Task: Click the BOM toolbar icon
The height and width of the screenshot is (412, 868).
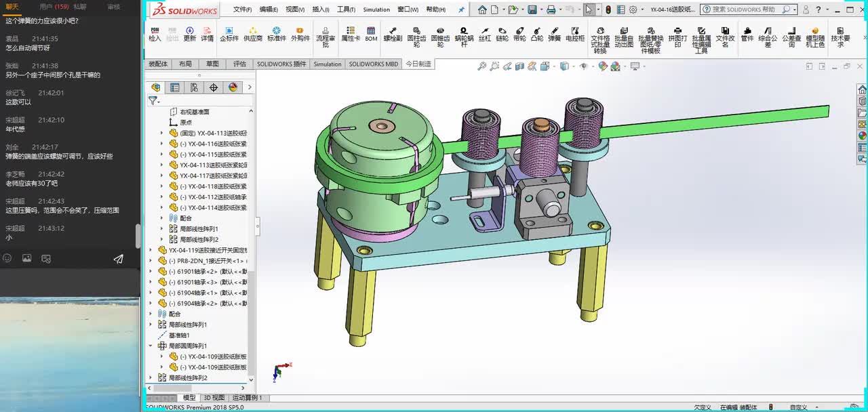Action: point(371,35)
